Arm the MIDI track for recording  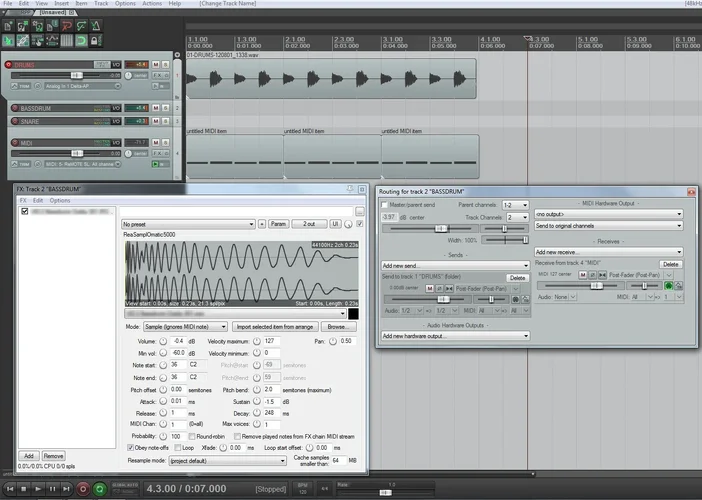(x=15, y=143)
